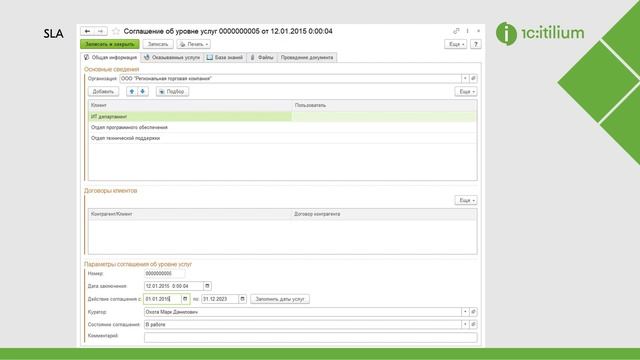640x360 pixels.
Task: Move the selected client row up
Action: 132,91
